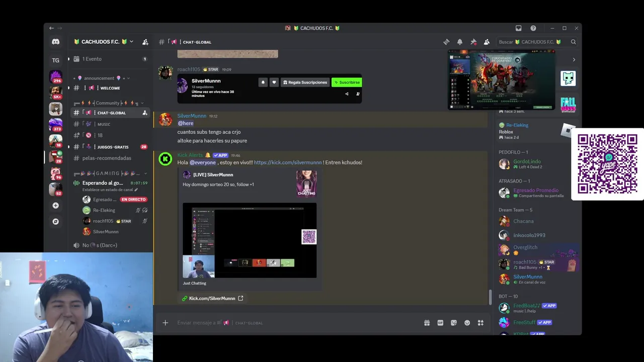Open the server with 373 badge
The width and height of the screenshot is (644, 362).
click(55, 124)
